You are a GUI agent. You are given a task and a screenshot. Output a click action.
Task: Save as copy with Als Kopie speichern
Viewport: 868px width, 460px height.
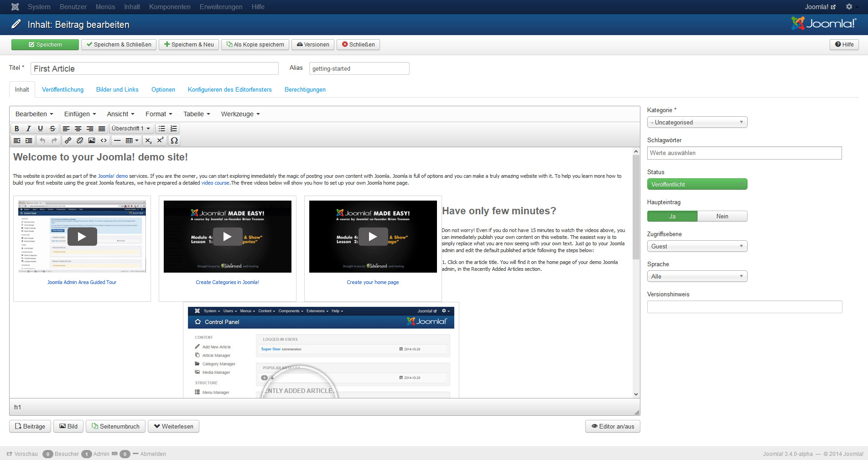pyautogui.click(x=255, y=44)
